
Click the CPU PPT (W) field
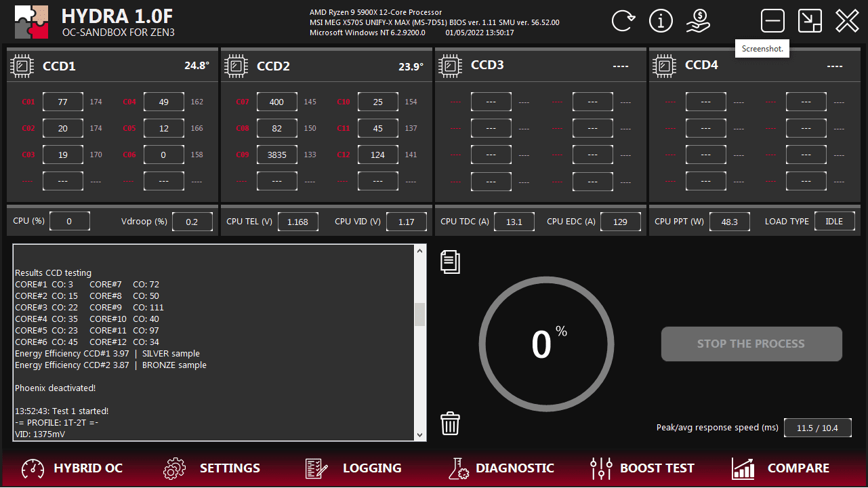click(730, 222)
